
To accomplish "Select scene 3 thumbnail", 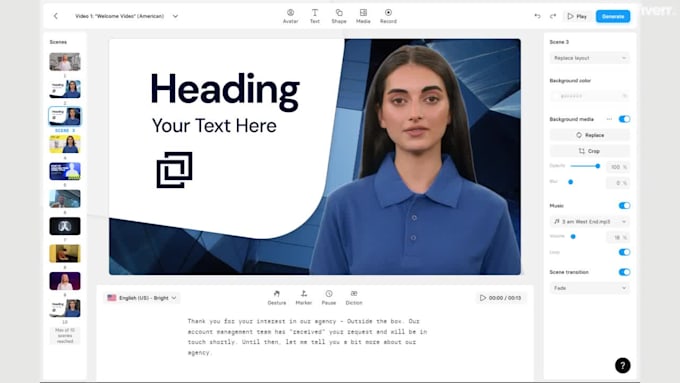I will tap(65, 116).
